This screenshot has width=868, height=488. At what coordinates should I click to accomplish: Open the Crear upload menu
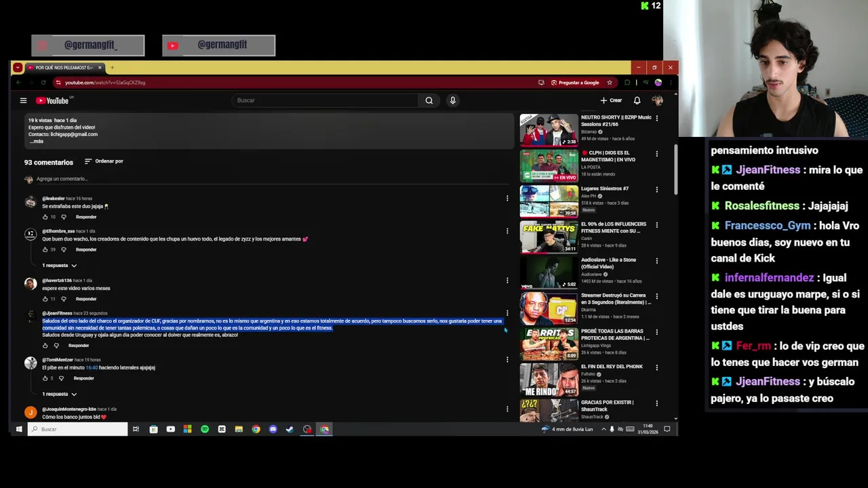[611, 100]
